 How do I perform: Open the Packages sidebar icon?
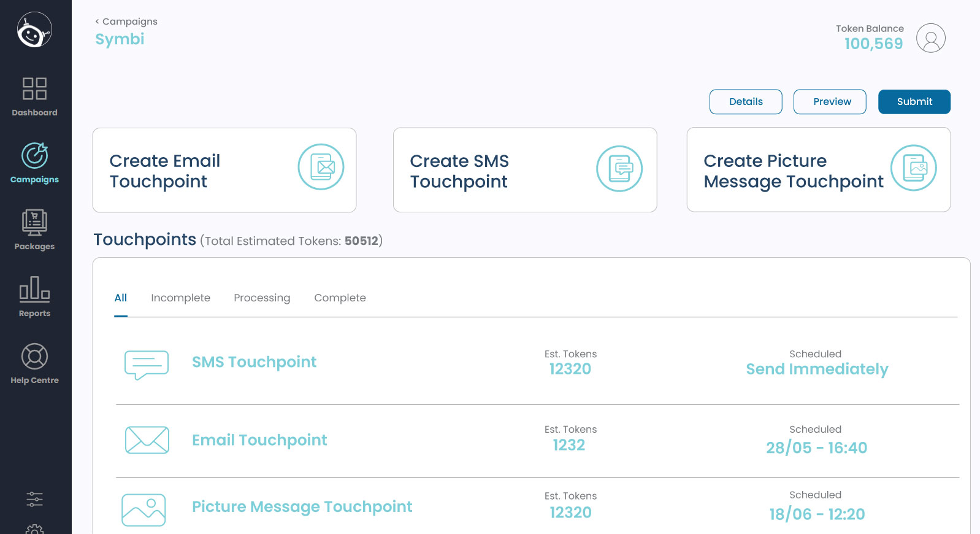click(x=34, y=223)
